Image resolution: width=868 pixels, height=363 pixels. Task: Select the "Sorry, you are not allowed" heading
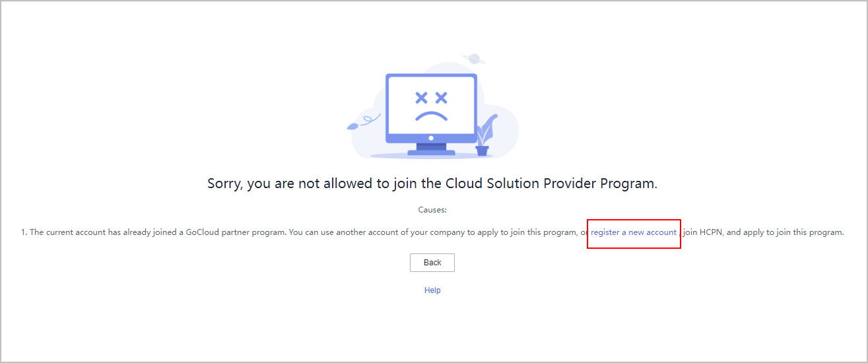tap(432, 183)
